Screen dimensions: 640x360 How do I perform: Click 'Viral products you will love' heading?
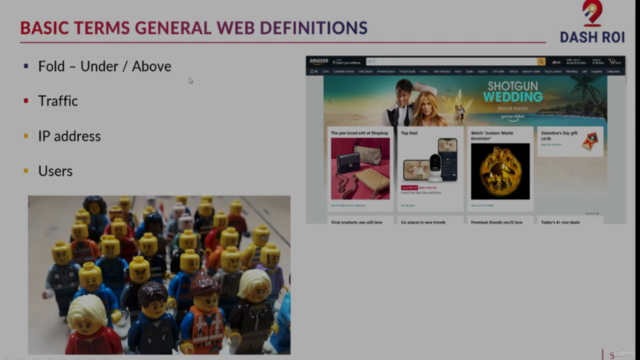coord(357,222)
